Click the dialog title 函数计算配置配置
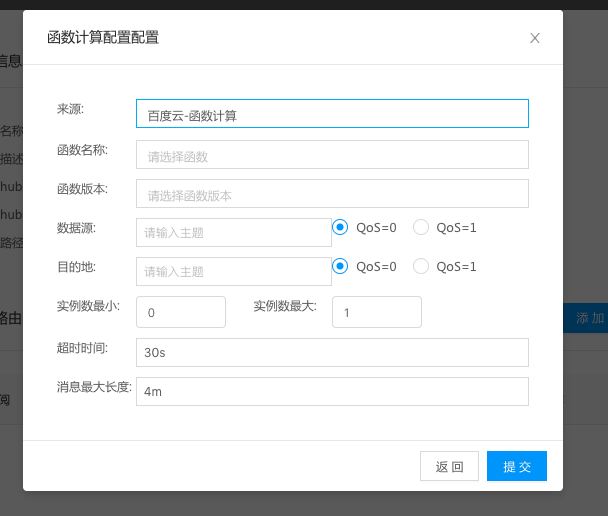 [103, 38]
